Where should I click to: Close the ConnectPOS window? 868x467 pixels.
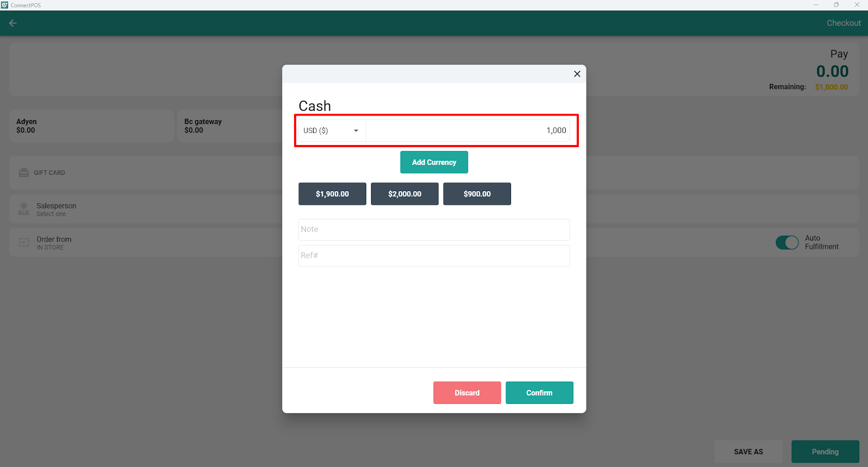[x=857, y=5]
